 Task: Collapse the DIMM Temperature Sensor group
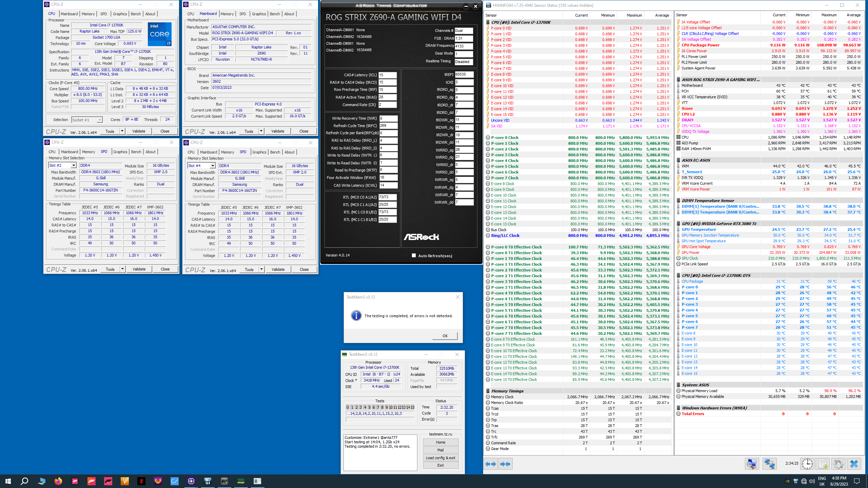678,201
